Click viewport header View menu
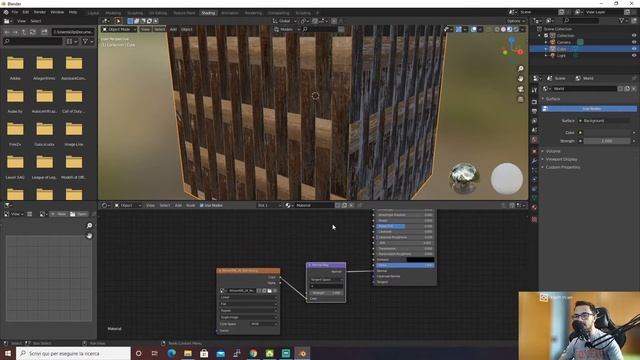640x360 pixels. click(x=145, y=29)
